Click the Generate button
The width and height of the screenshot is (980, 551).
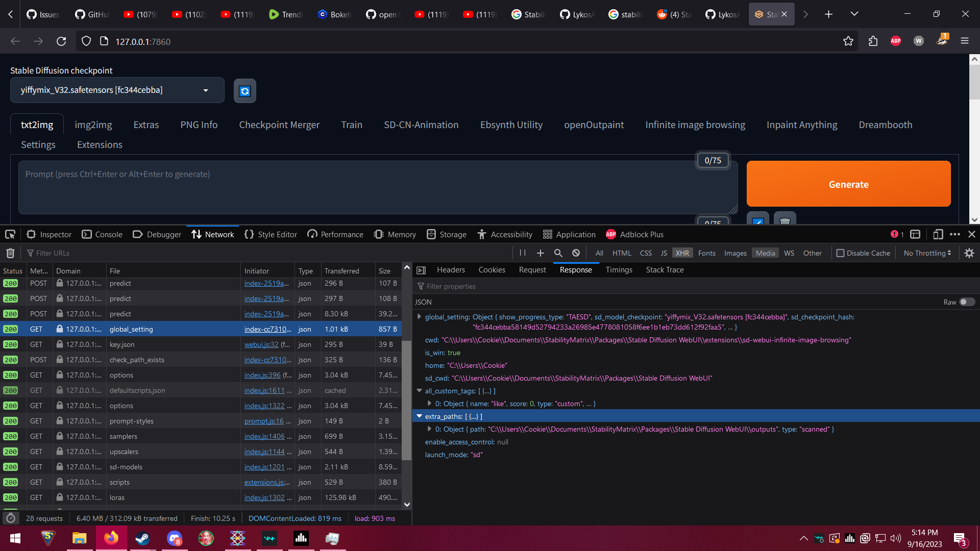coord(848,184)
